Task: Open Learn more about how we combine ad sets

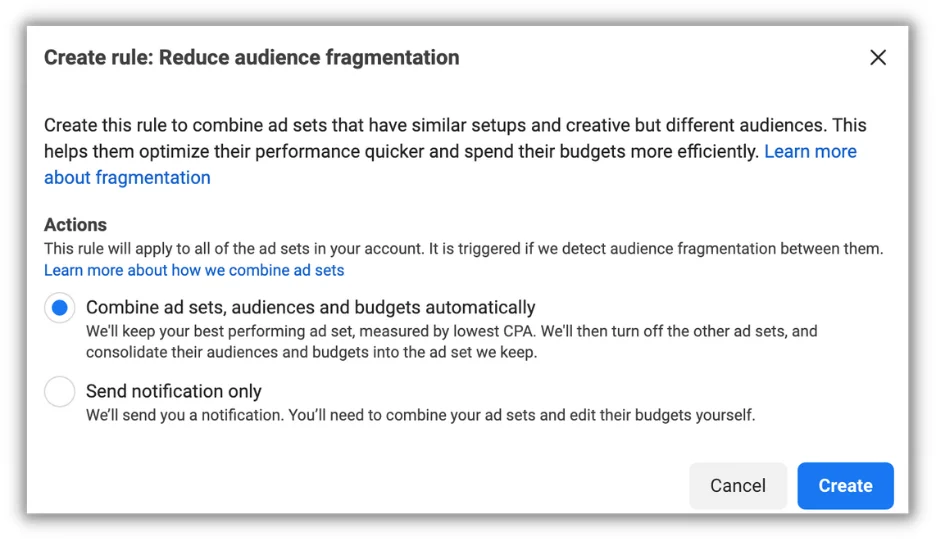Action: point(194,270)
